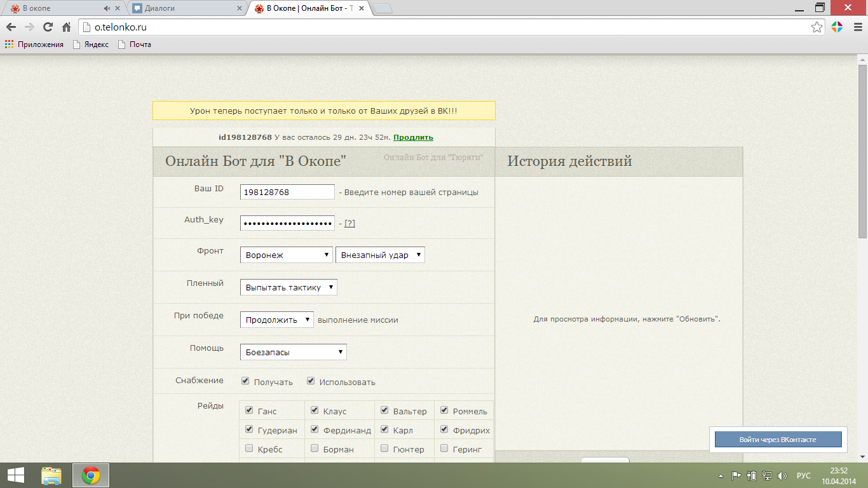Open the Windows Start menu
The height and width of the screenshot is (488, 868).
15,475
